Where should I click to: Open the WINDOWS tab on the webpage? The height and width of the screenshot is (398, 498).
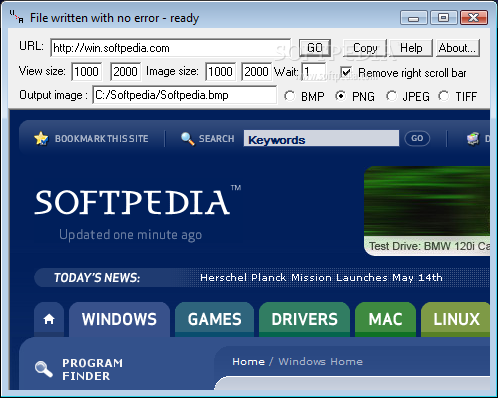tap(119, 319)
